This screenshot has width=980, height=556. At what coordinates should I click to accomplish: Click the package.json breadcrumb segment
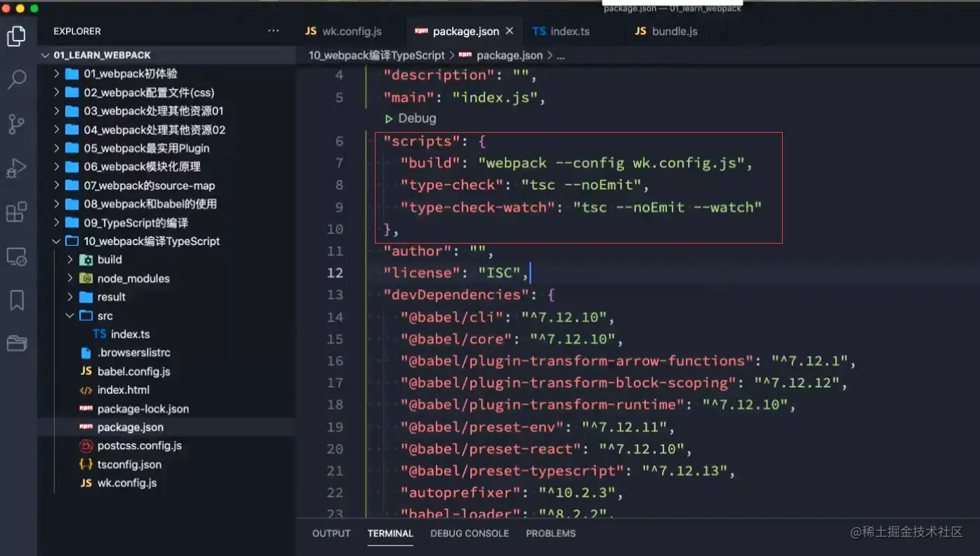coord(510,55)
